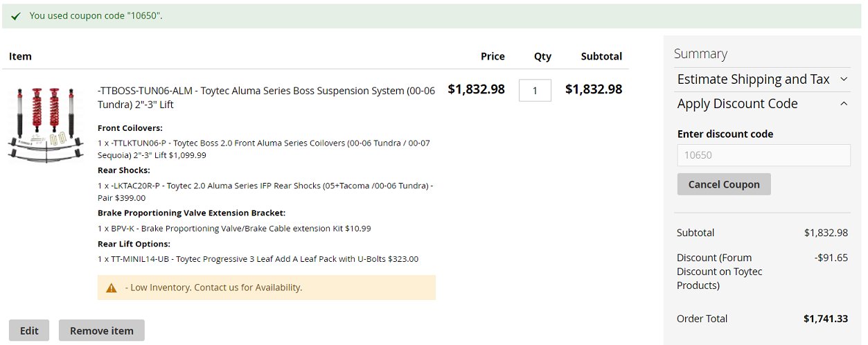Click the Forum Discount on Toytec Products label
This screenshot has width=868, height=345.
(720, 272)
